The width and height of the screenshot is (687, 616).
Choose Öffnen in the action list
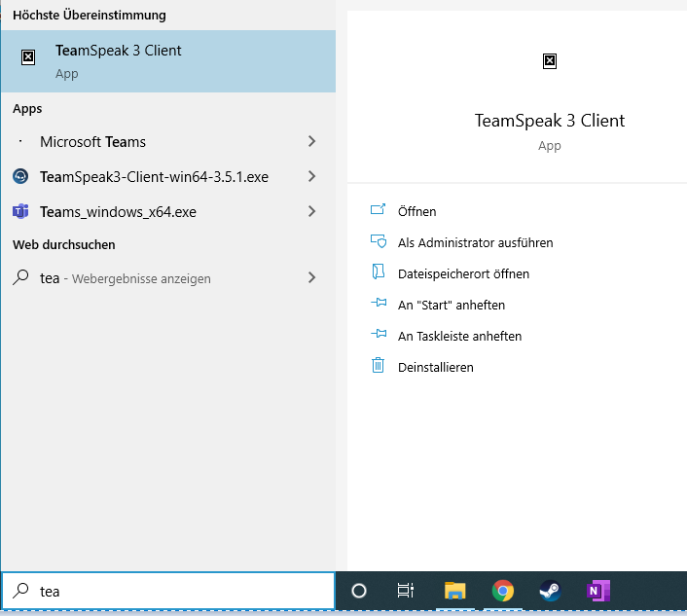[x=416, y=211]
